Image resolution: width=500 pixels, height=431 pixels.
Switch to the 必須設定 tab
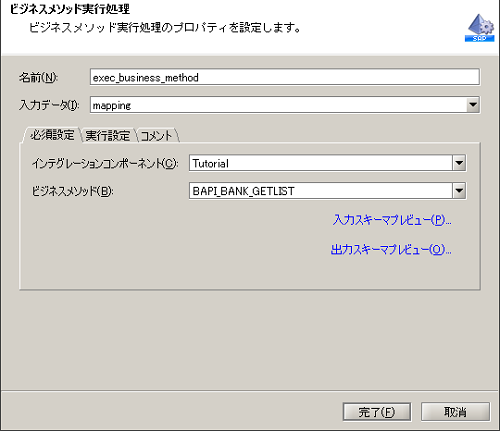pos(52,135)
